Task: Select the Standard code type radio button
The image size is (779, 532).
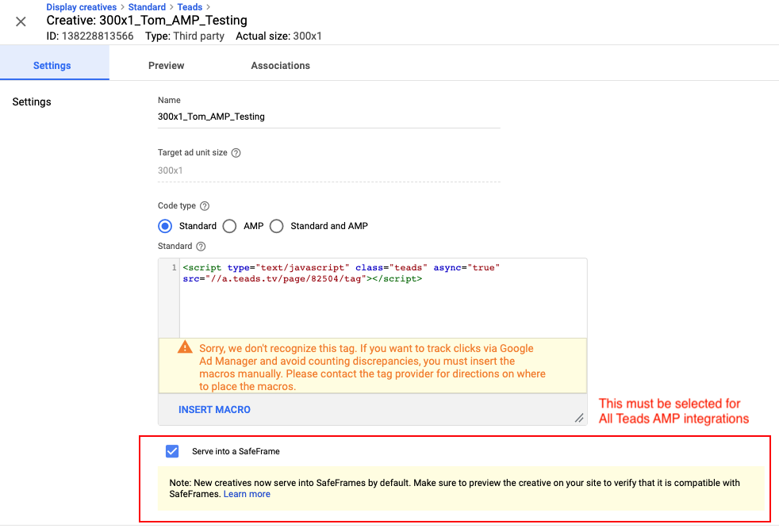Action: 165,226
